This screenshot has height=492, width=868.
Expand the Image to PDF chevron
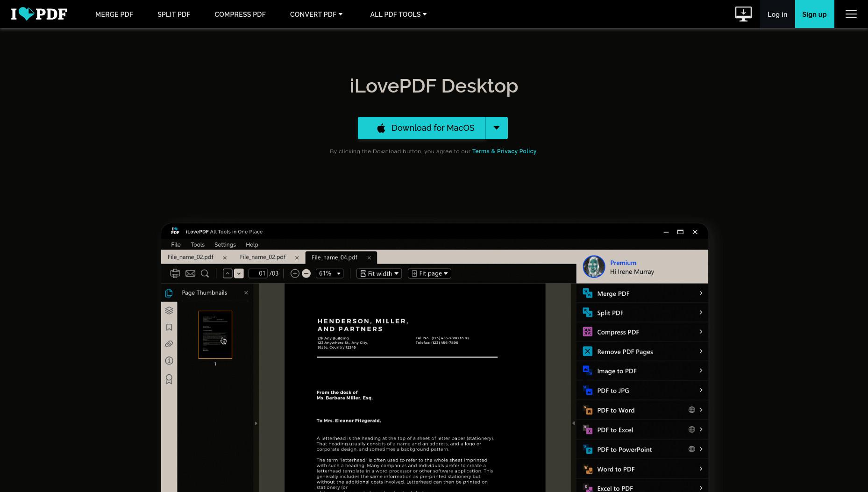(701, 370)
